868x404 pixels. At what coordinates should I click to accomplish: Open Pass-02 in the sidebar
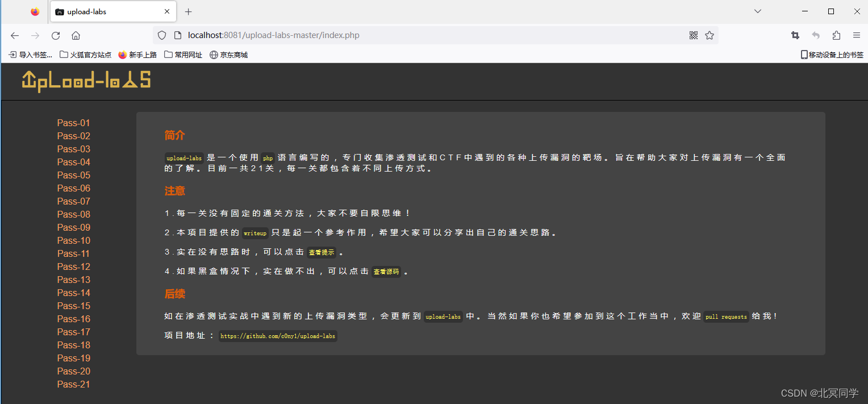[x=74, y=136]
